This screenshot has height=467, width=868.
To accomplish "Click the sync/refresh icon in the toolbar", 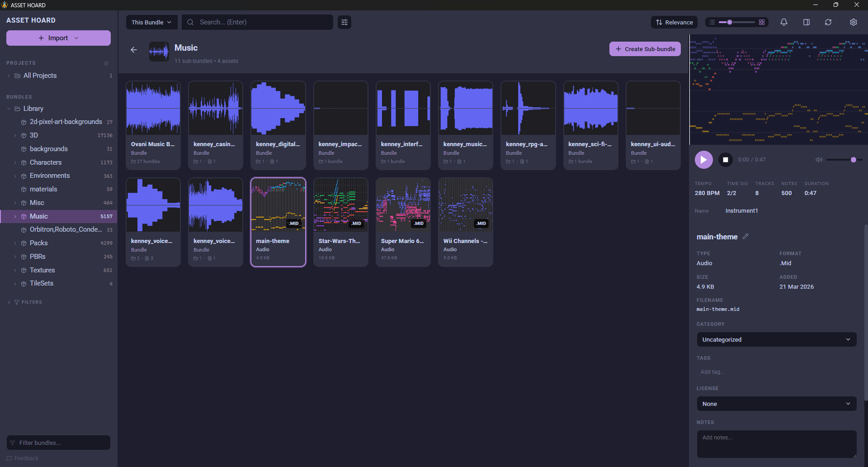I will [x=828, y=22].
